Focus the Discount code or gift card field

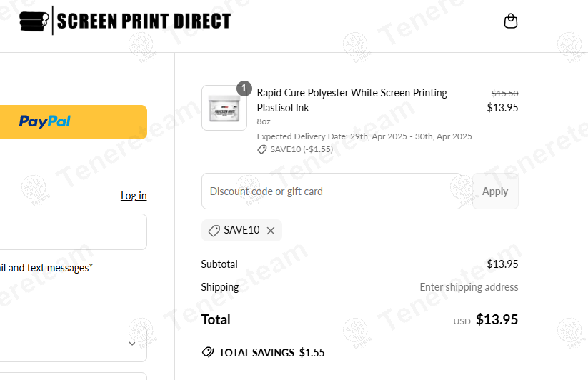pos(332,191)
